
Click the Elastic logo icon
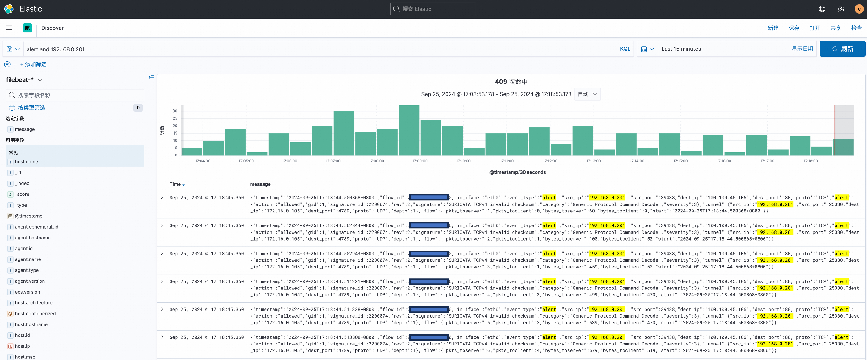pos(9,9)
